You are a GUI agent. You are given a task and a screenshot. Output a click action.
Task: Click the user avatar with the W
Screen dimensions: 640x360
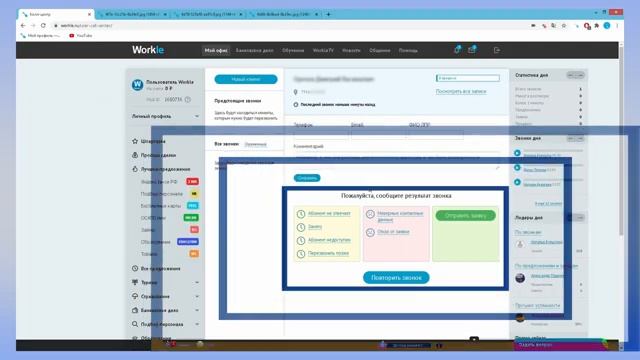click(x=137, y=84)
